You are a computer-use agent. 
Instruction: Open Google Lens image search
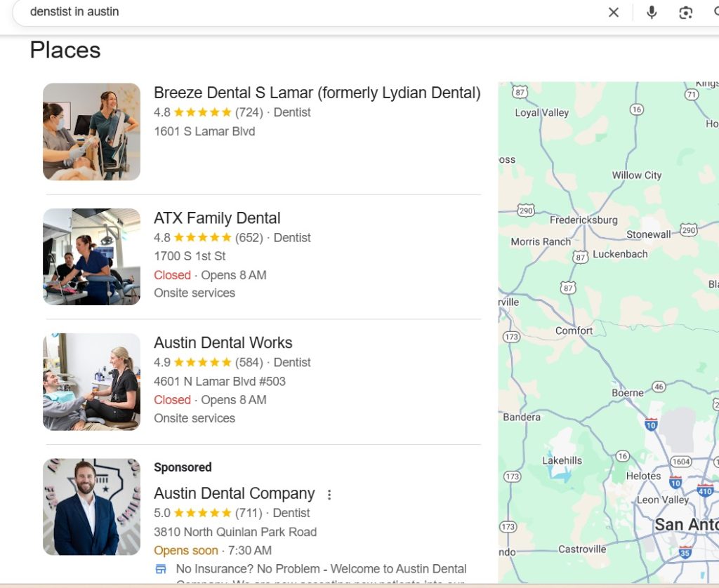(x=685, y=12)
